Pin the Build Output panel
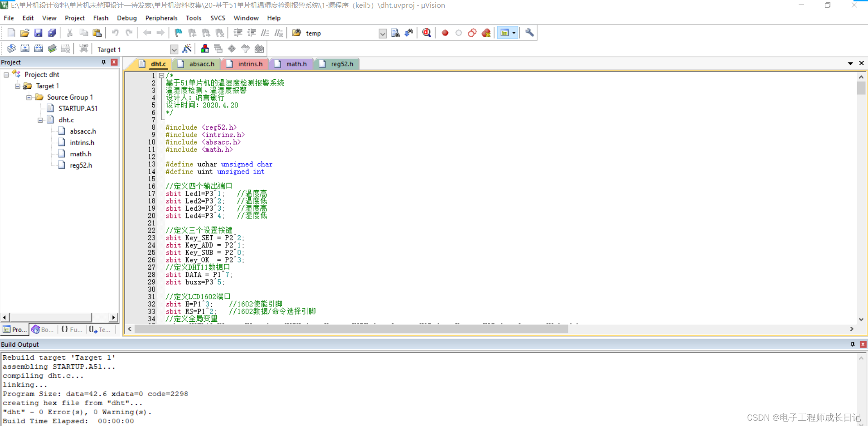This screenshot has width=868, height=426. (x=853, y=344)
